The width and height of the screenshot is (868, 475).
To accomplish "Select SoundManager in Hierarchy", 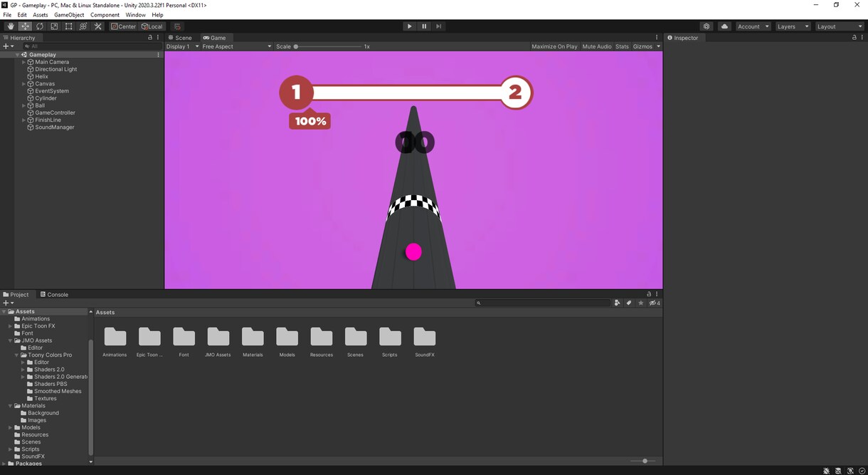I will point(54,127).
